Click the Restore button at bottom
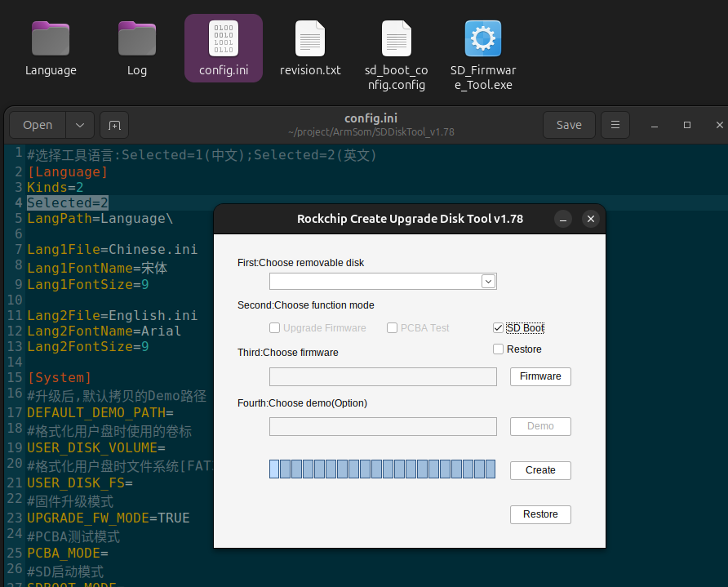Screen dimensions: 728x587 click(x=540, y=514)
